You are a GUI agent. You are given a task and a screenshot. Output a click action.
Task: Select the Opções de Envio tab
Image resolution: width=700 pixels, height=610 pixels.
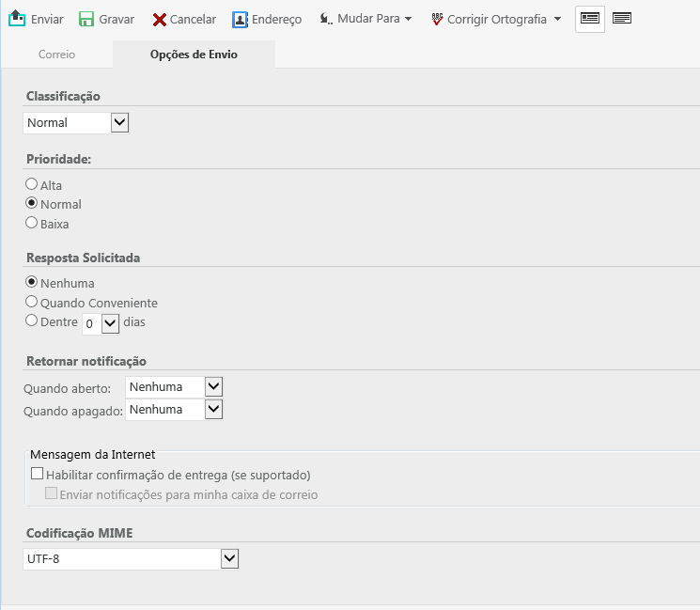click(194, 55)
